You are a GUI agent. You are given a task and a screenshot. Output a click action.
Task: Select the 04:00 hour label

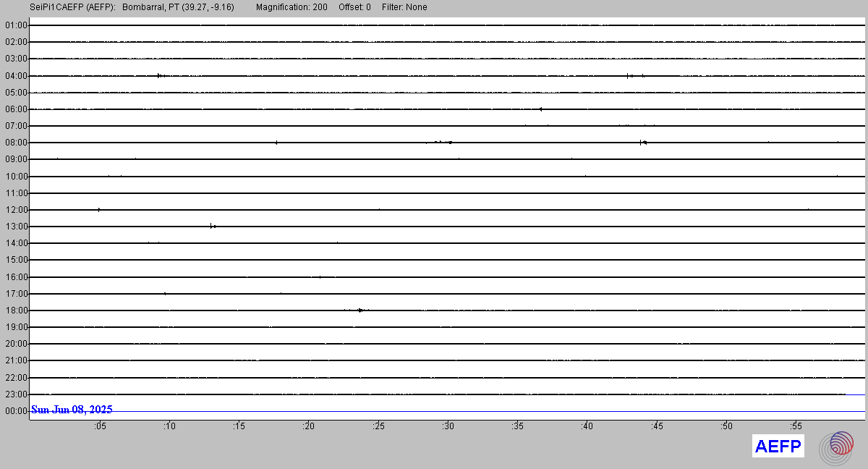[x=16, y=75]
